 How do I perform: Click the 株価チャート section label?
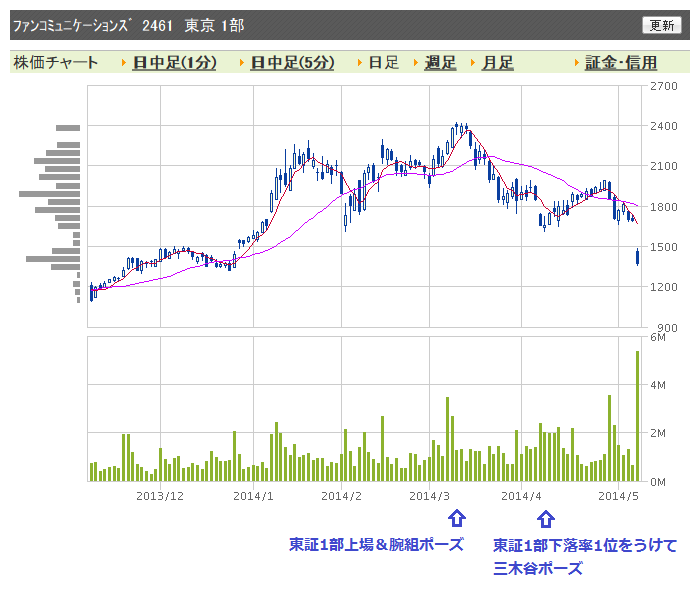(56, 63)
